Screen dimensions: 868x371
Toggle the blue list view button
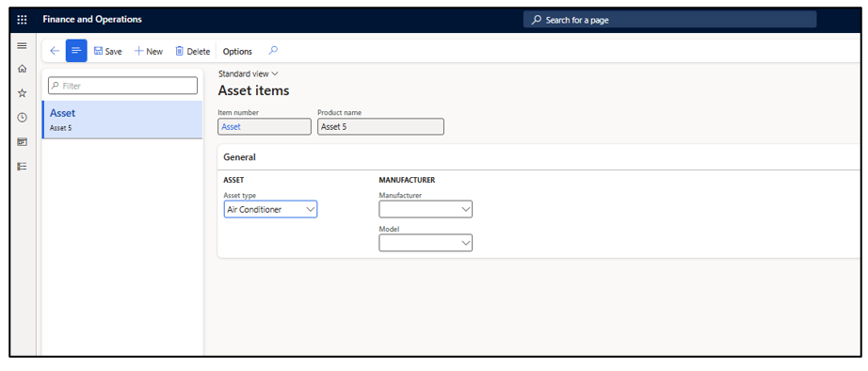(x=76, y=51)
